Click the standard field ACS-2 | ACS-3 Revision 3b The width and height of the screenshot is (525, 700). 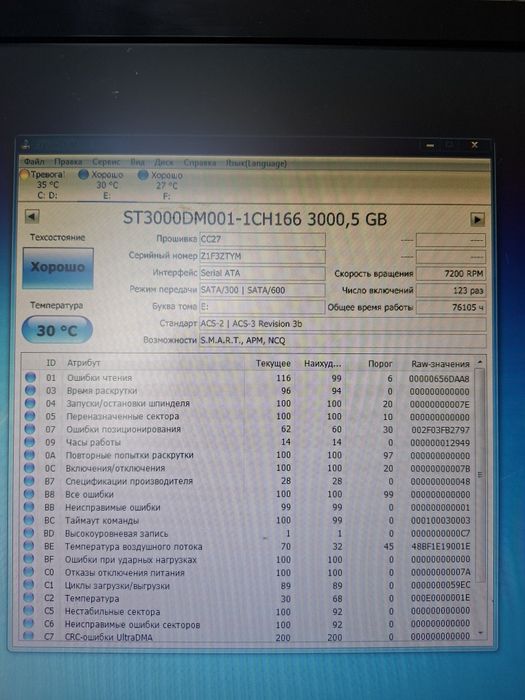tap(342, 324)
